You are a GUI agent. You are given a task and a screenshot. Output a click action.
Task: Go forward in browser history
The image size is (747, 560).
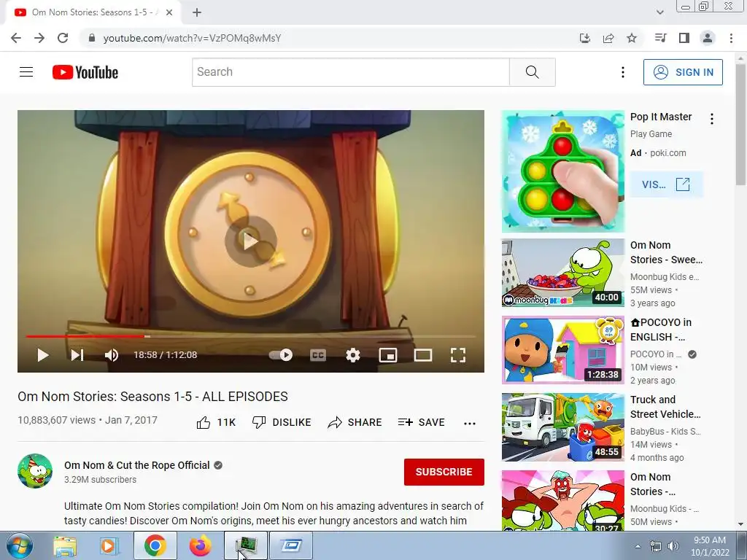click(x=39, y=38)
